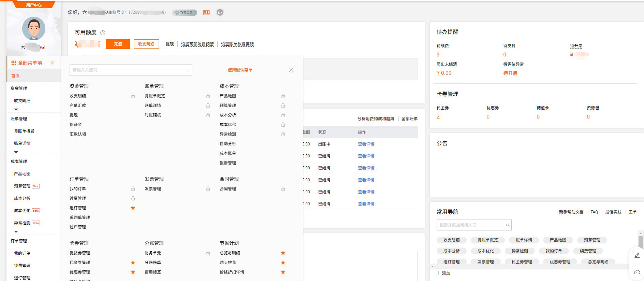
Task: Expand more items under 账单管理 sidebar
Action: tap(16, 152)
